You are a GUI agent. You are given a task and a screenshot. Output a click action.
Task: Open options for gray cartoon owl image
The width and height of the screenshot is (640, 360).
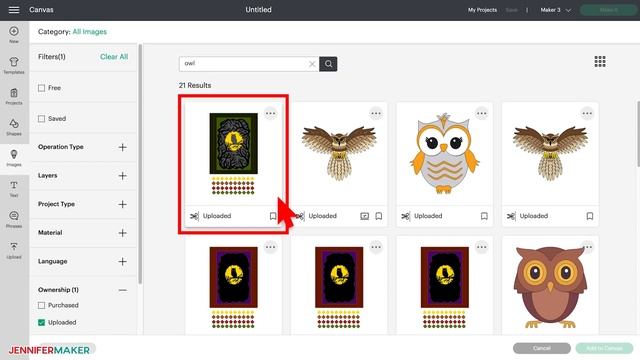pyautogui.click(x=482, y=113)
